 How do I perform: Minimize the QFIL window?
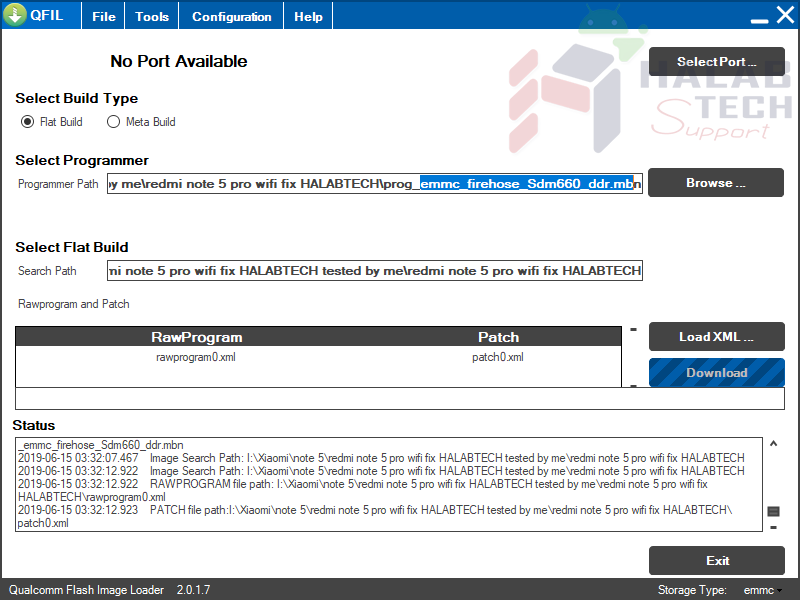point(760,21)
